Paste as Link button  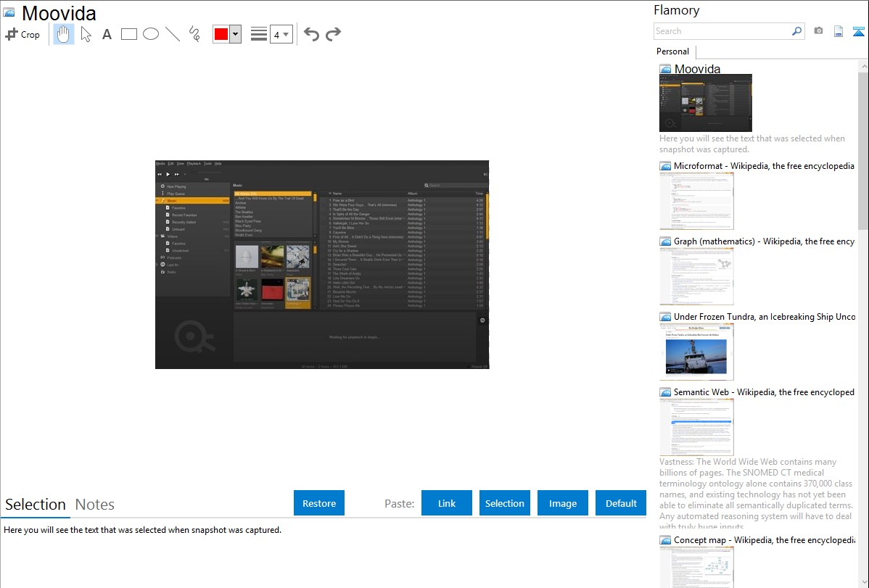[447, 503]
